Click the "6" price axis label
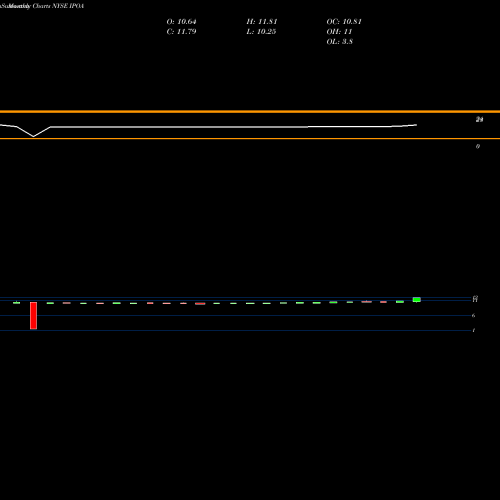Image resolution: width=500 pixels, height=500 pixels. [473, 315]
